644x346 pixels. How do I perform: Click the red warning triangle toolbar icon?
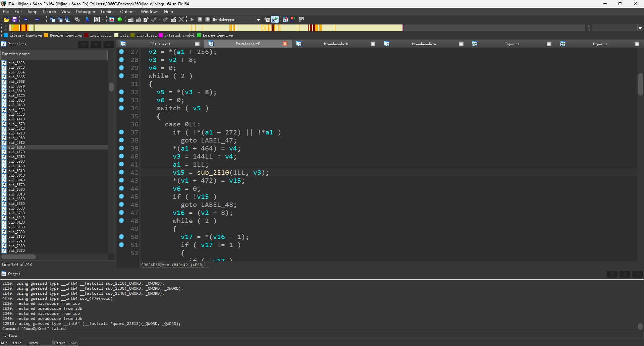click(x=112, y=20)
